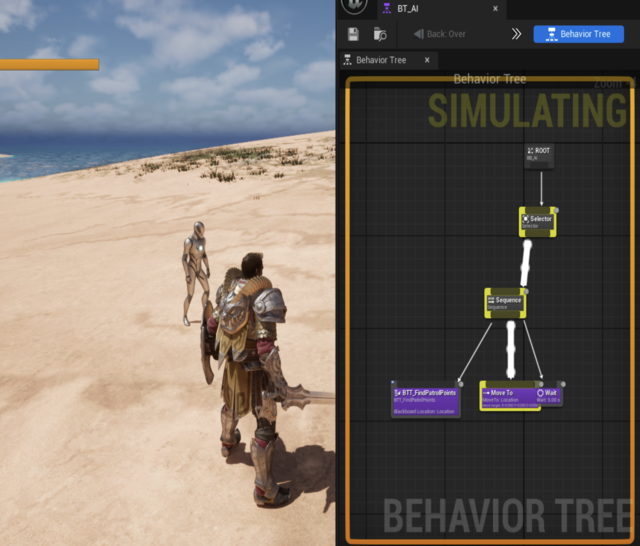Select the ROOT node
The image size is (640, 546).
(x=539, y=156)
